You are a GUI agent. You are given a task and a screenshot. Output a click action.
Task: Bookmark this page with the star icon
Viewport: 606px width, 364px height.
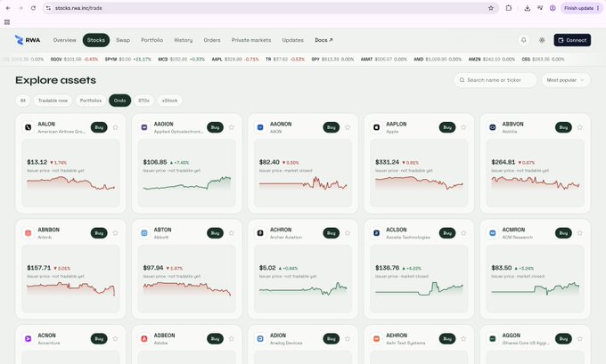pyautogui.click(x=491, y=8)
